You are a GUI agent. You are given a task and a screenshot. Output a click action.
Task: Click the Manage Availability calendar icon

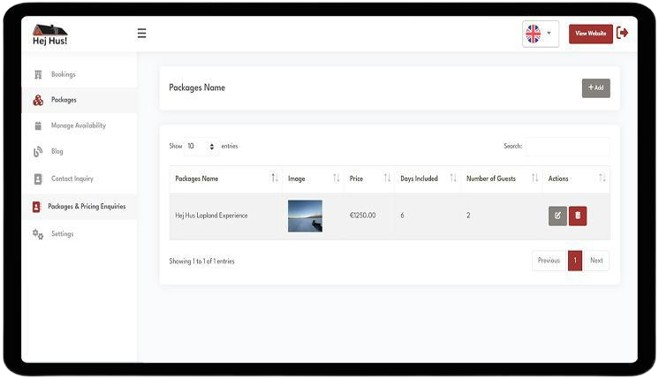(x=38, y=126)
